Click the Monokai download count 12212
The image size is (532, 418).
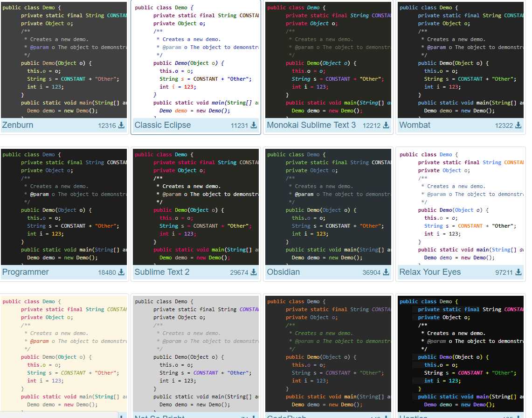click(372, 125)
